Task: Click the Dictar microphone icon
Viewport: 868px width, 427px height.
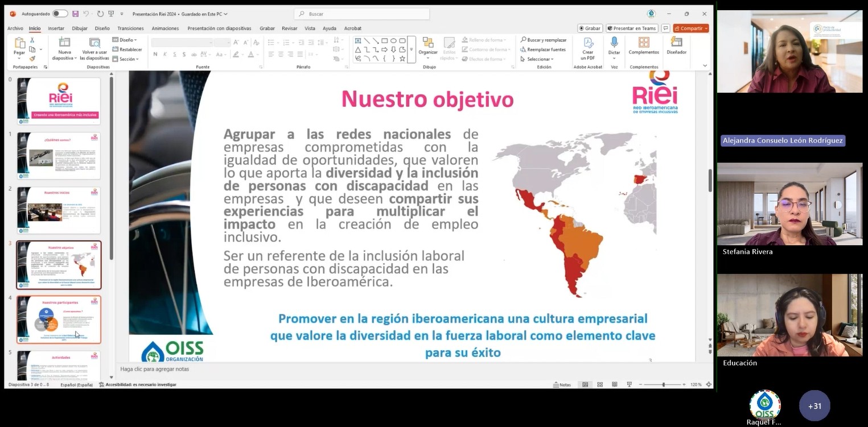Action: (614, 43)
